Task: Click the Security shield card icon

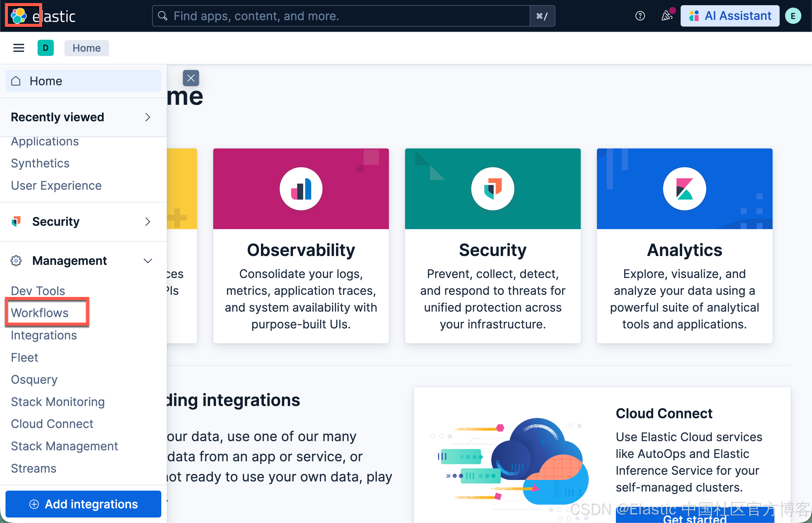Action: [x=492, y=189]
